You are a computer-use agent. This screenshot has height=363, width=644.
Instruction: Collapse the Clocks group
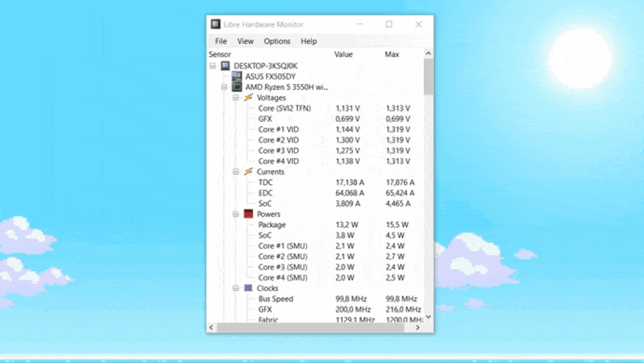pyautogui.click(x=236, y=288)
